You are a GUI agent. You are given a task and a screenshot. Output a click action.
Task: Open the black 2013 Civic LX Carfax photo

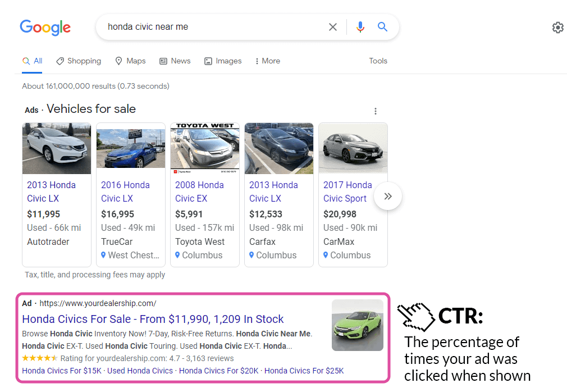coord(279,148)
